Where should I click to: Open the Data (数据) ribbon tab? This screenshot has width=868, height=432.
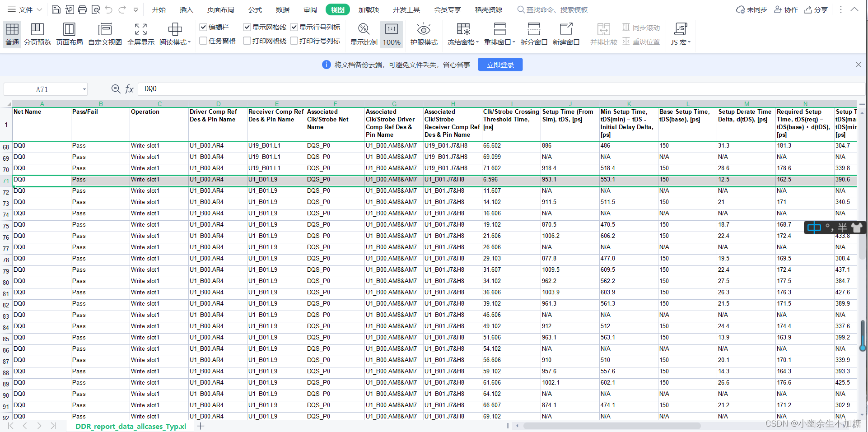coord(283,9)
